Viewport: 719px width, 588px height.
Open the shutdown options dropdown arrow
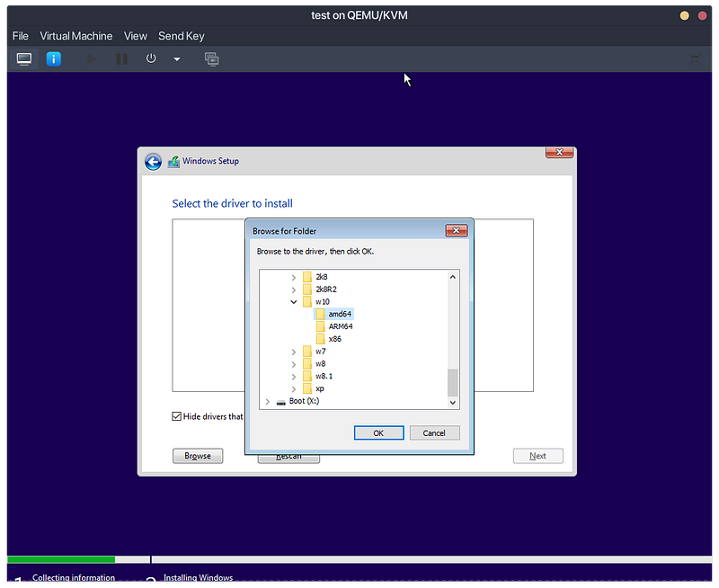click(x=177, y=59)
